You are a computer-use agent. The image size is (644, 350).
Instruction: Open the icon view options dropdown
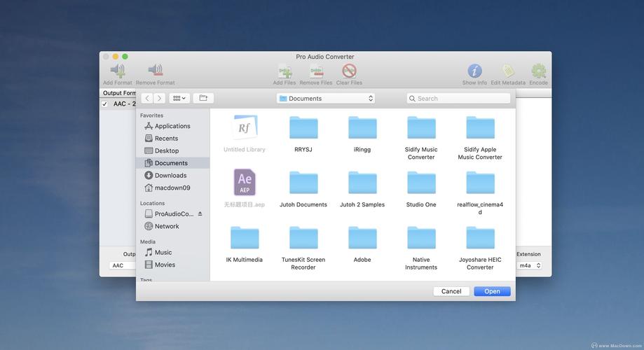(x=179, y=99)
